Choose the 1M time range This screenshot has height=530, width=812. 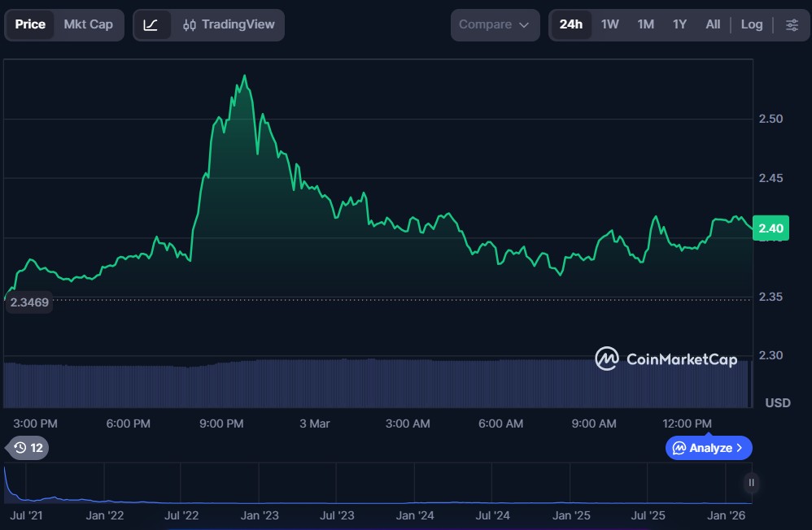coord(645,24)
